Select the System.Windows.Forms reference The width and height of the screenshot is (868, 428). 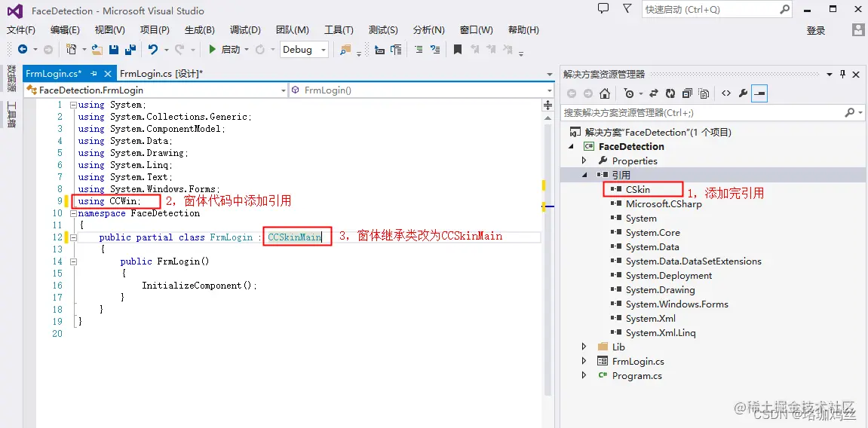pyautogui.click(x=676, y=304)
